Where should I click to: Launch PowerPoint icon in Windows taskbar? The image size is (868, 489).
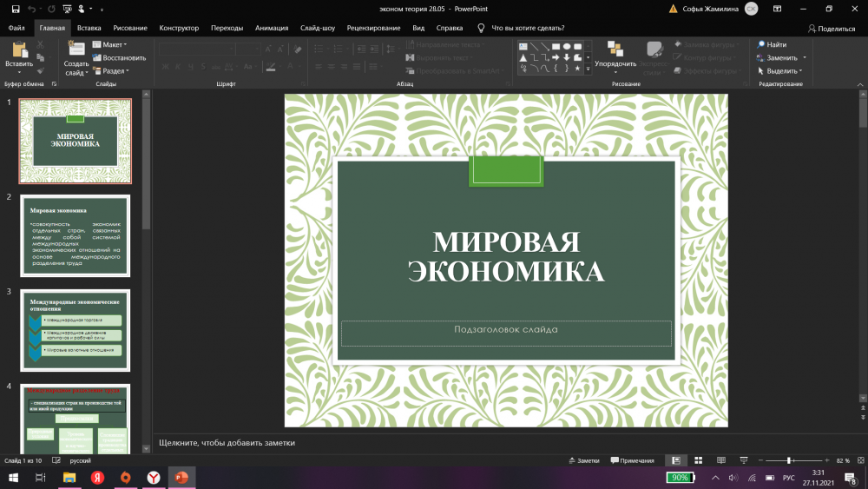181,478
